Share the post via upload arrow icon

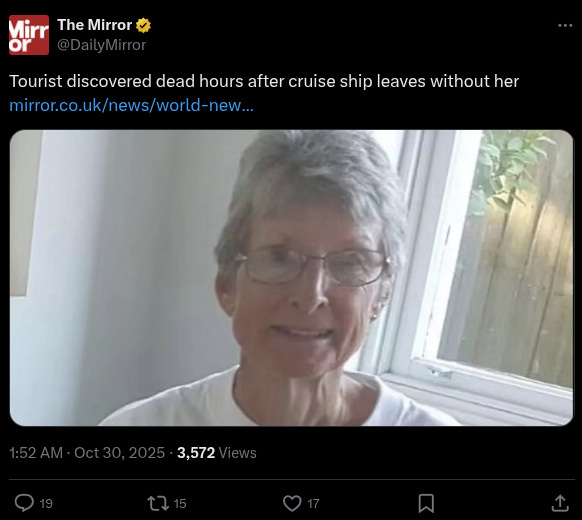560,503
